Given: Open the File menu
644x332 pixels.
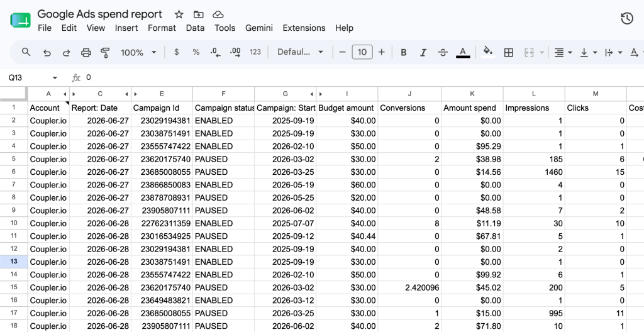Looking at the screenshot, I should point(45,28).
